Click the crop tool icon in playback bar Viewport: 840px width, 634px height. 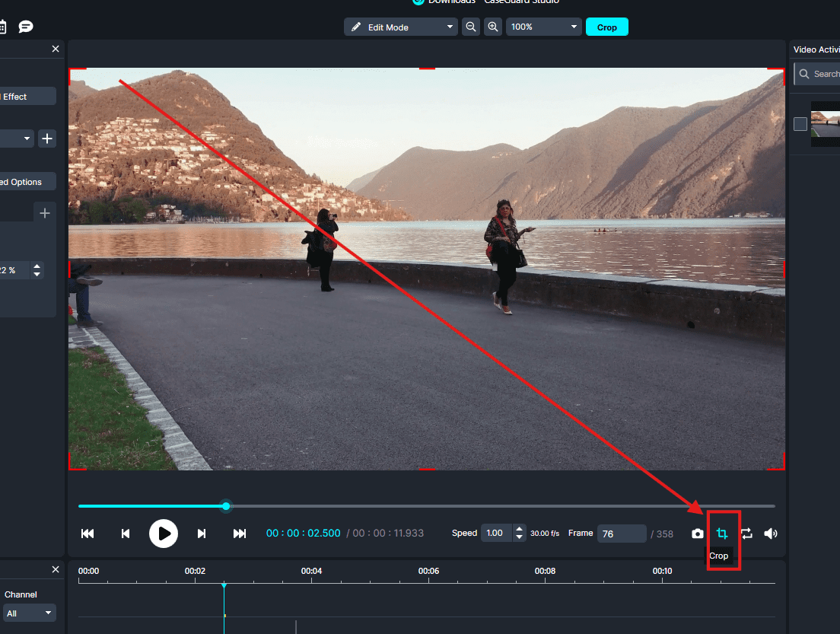[722, 534]
